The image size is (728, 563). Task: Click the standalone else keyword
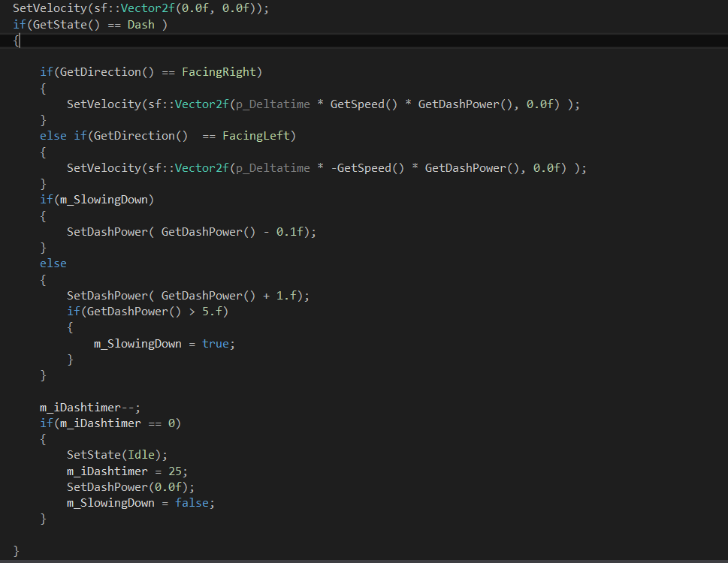pos(53,263)
